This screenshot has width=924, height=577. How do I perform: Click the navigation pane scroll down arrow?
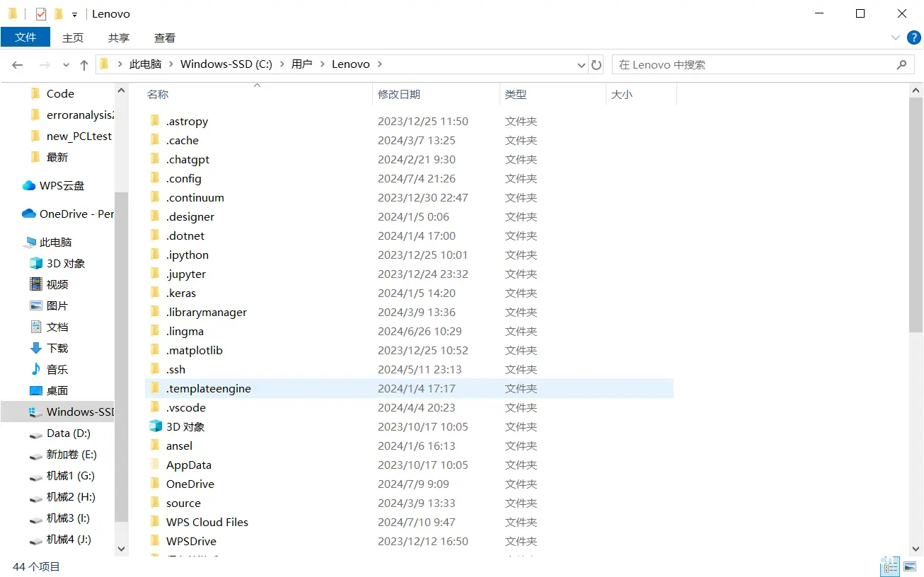pos(121,549)
